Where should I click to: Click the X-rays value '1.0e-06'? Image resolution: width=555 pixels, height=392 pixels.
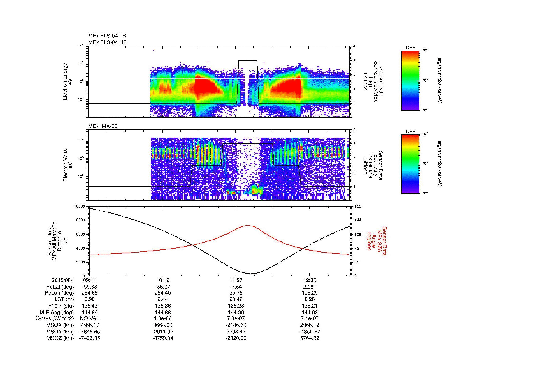[163, 318]
